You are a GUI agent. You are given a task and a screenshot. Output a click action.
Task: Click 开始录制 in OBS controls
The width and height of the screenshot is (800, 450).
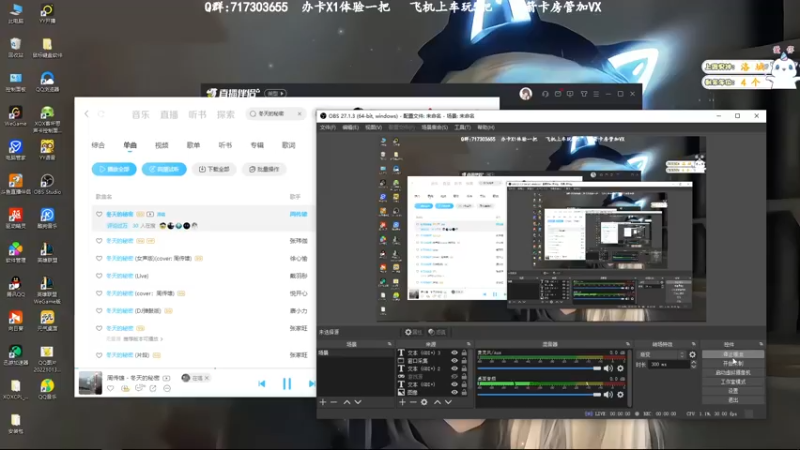[733, 363]
